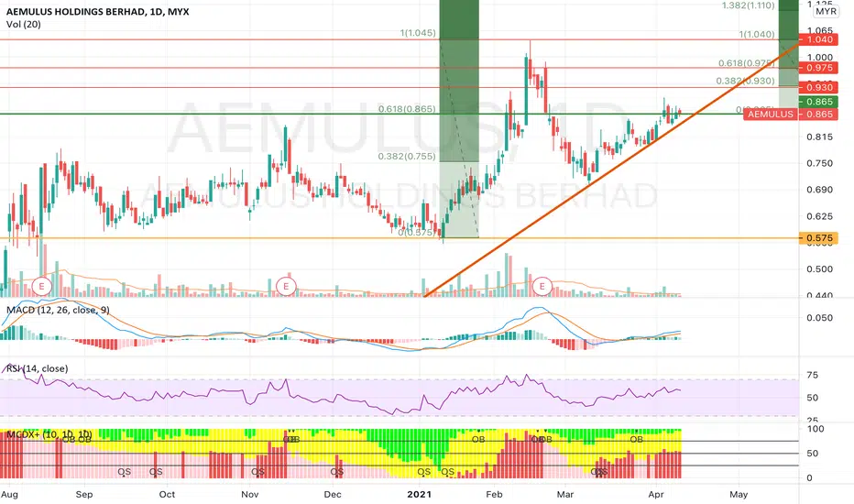Click the green 0.865 price label
The width and height of the screenshot is (854, 504).
(x=818, y=102)
